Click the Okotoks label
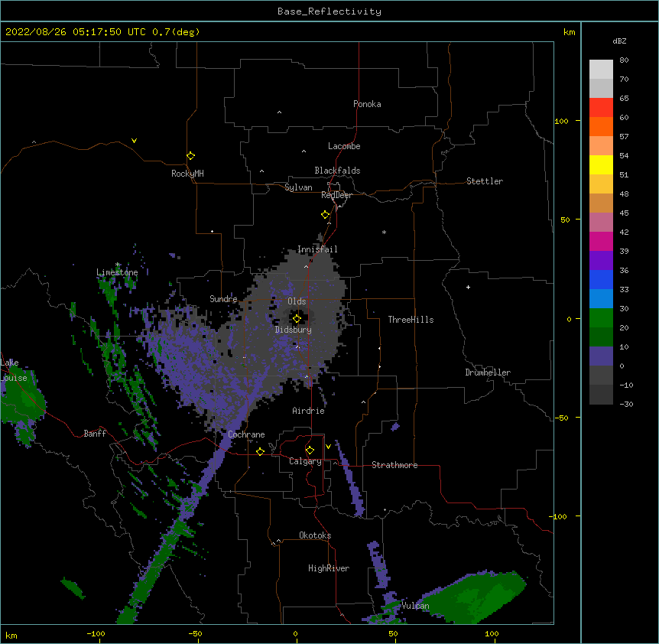Image resolution: width=659 pixels, height=644 pixels. 315,535
